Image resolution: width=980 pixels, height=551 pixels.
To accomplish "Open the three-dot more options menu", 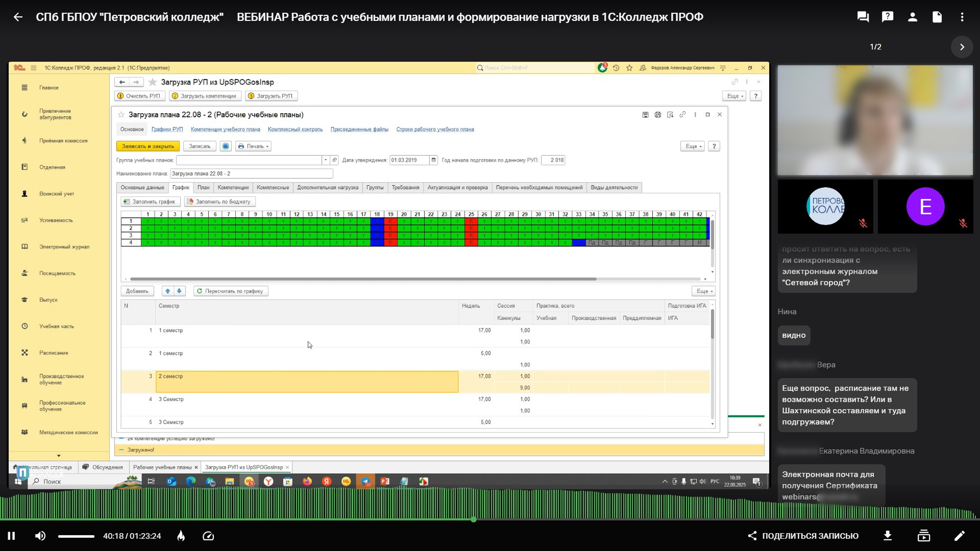I will pyautogui.click(x=962, y=17).
